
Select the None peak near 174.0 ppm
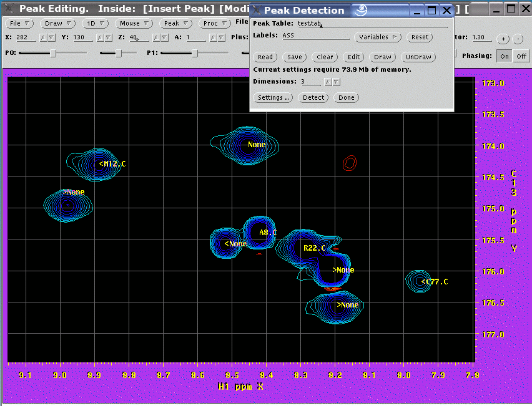[257, 145]
